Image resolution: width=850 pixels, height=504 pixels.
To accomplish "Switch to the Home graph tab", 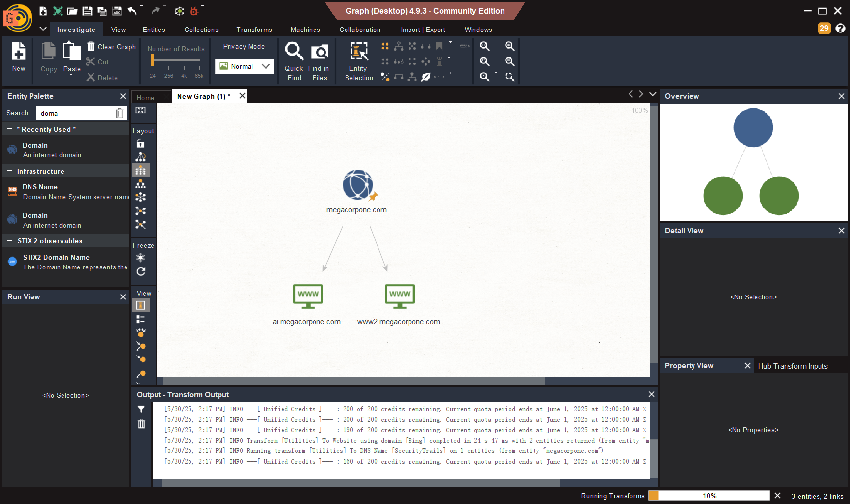I will (145, 98).
